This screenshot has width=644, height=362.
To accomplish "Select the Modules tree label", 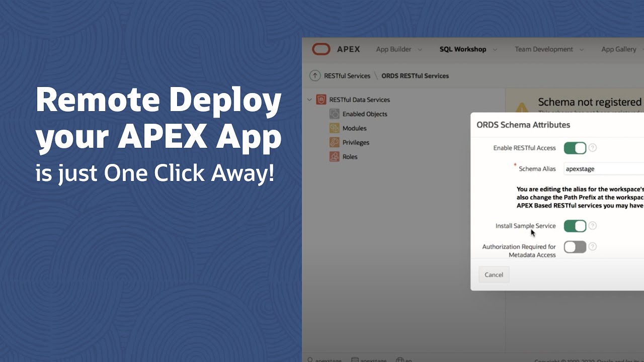I will pos(354,128).
